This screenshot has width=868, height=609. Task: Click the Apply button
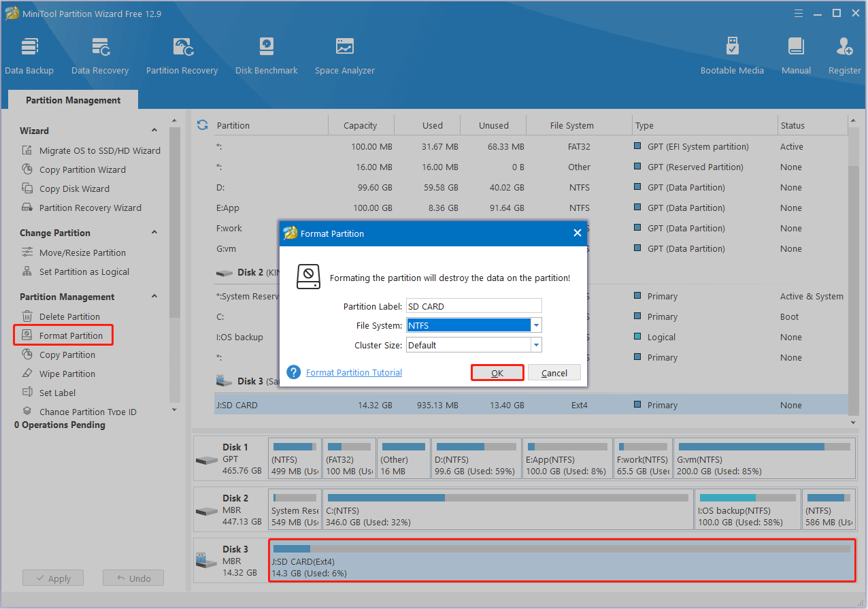point(53,578)
